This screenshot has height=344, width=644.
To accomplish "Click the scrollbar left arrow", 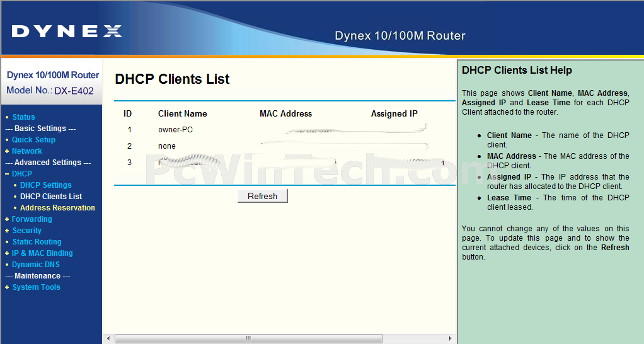I will coord(108,339).
